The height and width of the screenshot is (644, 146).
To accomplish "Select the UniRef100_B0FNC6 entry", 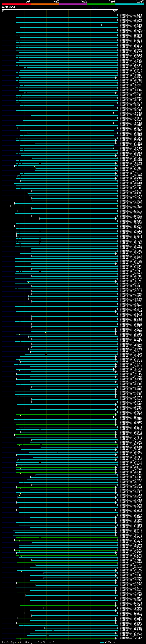I will click(x=131, y=273).
